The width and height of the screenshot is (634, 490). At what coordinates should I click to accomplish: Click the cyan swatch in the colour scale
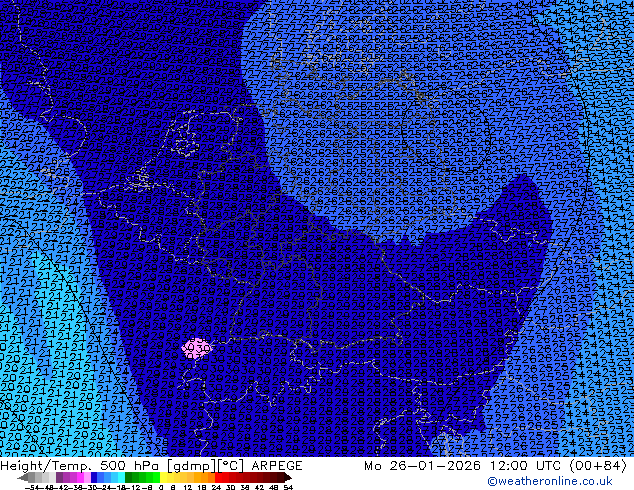121,477
